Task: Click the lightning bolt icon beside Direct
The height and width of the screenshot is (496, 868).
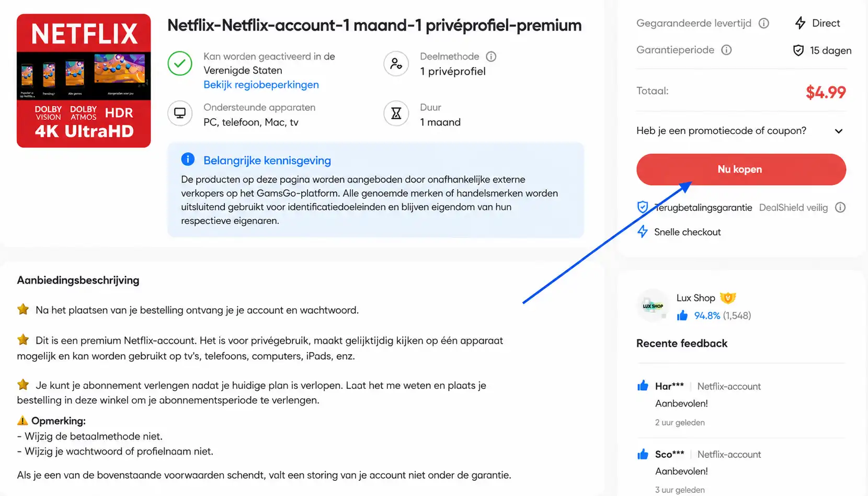Action: coord(800,23)
